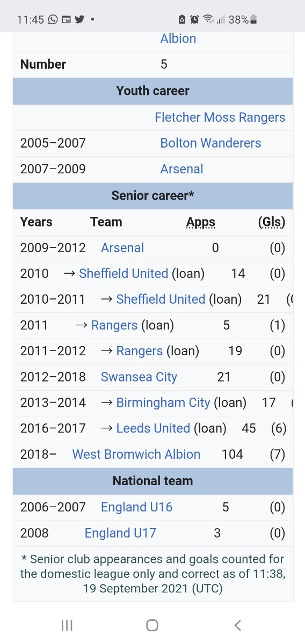Open the Birmingham City loan link
Viewport: 305px width, 644px height.
pyautogui.click(x=163, y=402)
